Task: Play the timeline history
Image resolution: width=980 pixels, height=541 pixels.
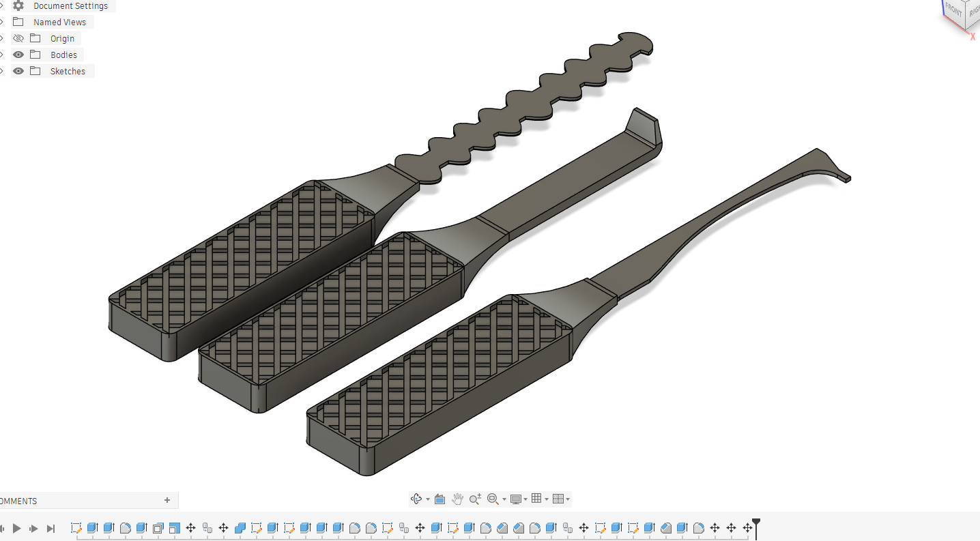Action: 16,528
